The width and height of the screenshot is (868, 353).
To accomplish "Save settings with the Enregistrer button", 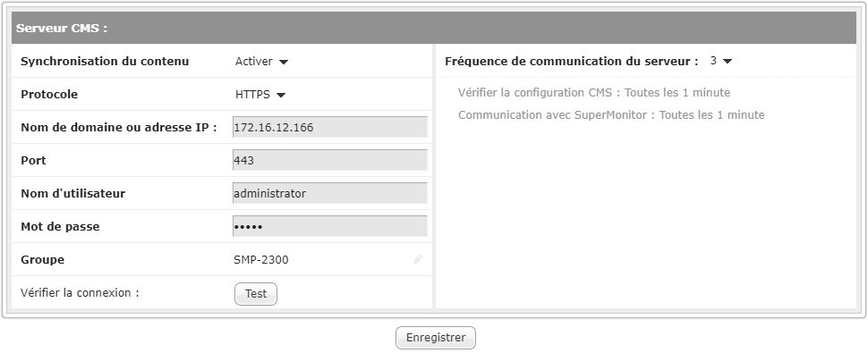I will [x=436, y=338].
